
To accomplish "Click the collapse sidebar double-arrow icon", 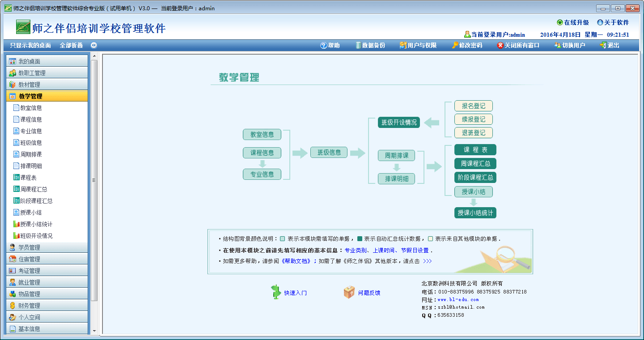I will (x=94, y=45).
